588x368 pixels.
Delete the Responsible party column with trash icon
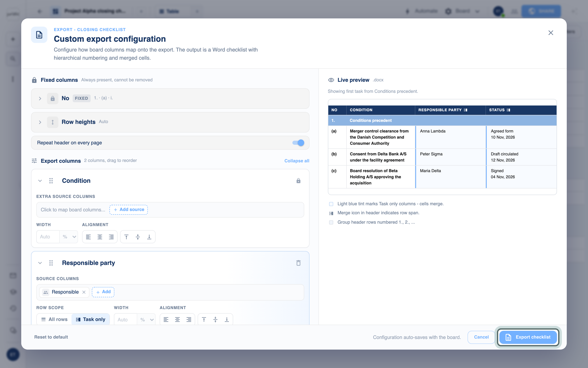(298, 263)
